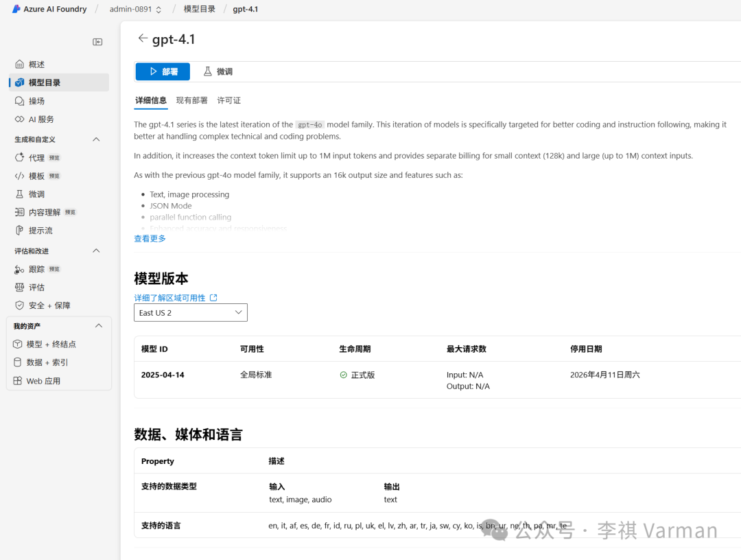
Task: Open AI 服务 in the sidebar
Action: pyautogui.click(x=59, y=119)
